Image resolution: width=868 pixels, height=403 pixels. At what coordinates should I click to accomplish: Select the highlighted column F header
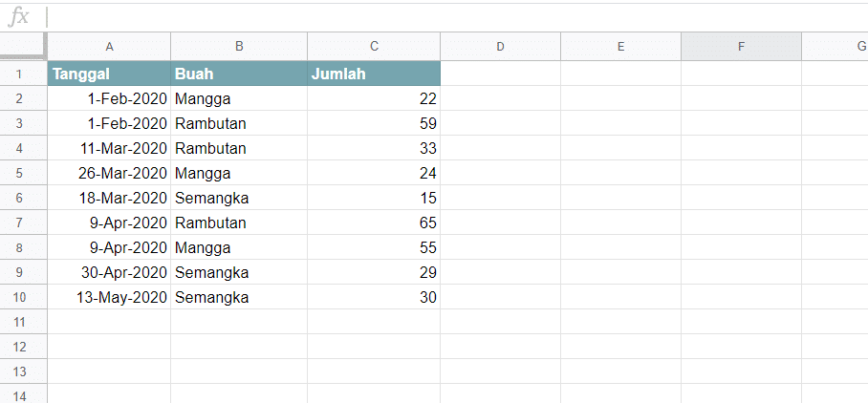[x=741, y=46]
